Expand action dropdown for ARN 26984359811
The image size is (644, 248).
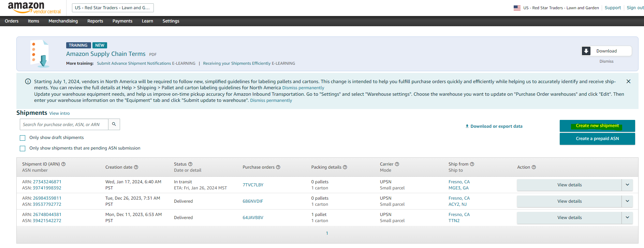pyautogui.click(x=627, y=201)
